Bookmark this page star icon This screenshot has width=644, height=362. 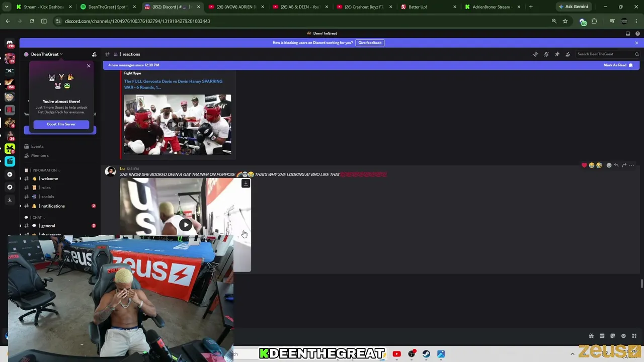tap(565, 21)
